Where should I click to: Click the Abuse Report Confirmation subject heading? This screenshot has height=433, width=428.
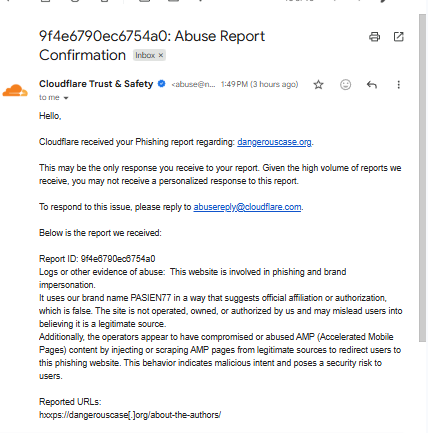(152, 46)
